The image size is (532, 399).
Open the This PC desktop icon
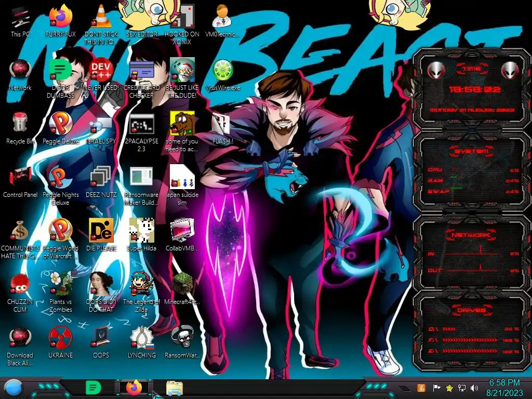[20, 20]
